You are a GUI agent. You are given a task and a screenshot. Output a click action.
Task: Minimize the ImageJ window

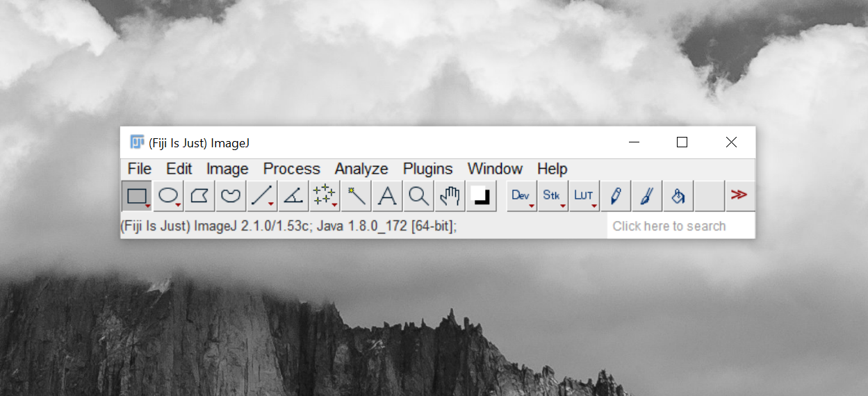pyautogui.click(x=634, y=142)
